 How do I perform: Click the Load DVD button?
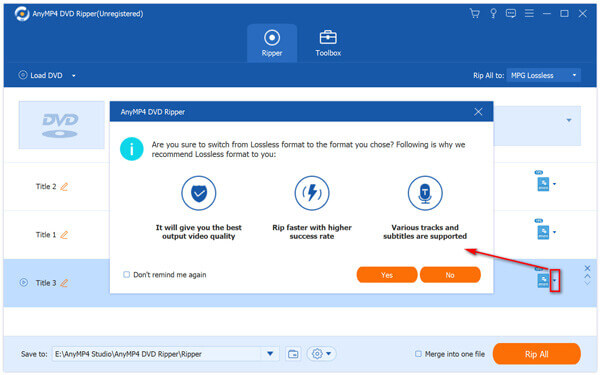click(x=41, y=75)
